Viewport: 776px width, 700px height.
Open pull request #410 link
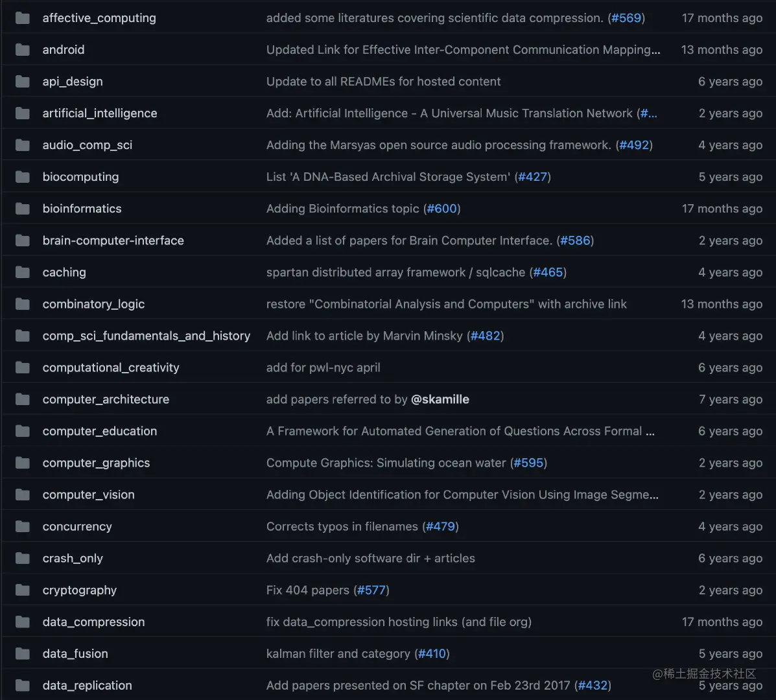coord(432,653)
